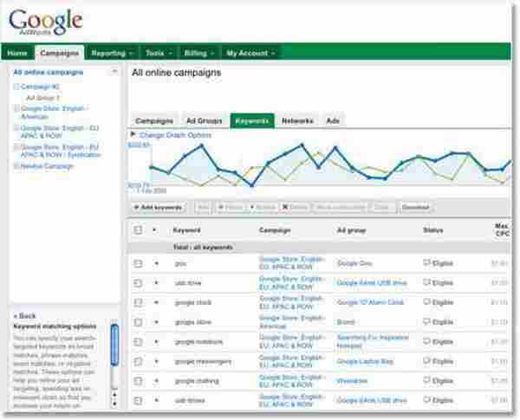Click the Eligible speech bubble for google notebook
The image size is (520, 420).
[x=426, y=341]
